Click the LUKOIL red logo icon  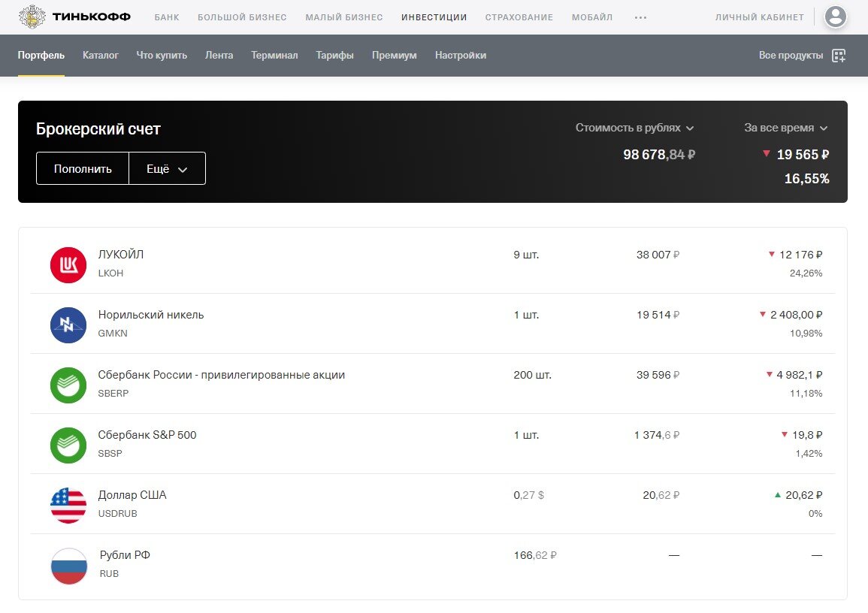[68, 265]
